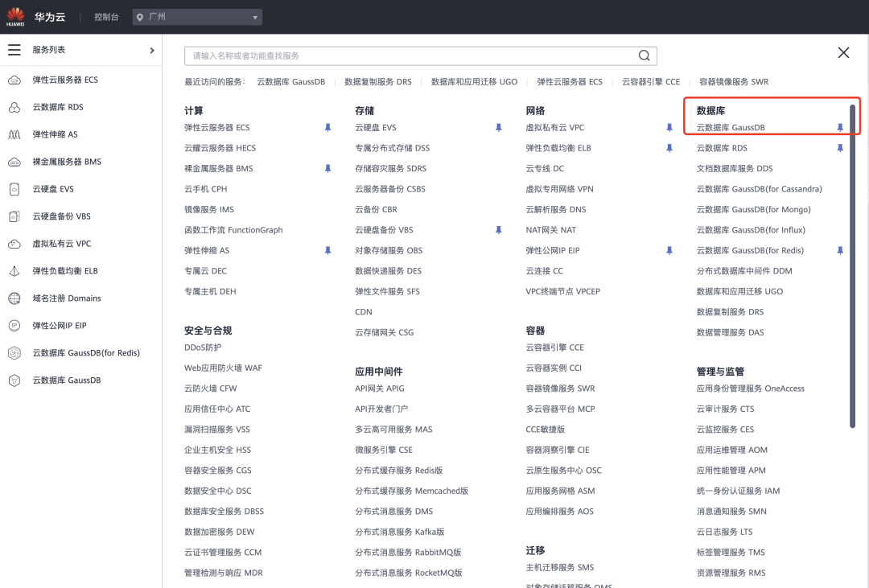
Task: Click the 弹性公网IP EIP sidebar icon
Action: click(x=14, y=325)
